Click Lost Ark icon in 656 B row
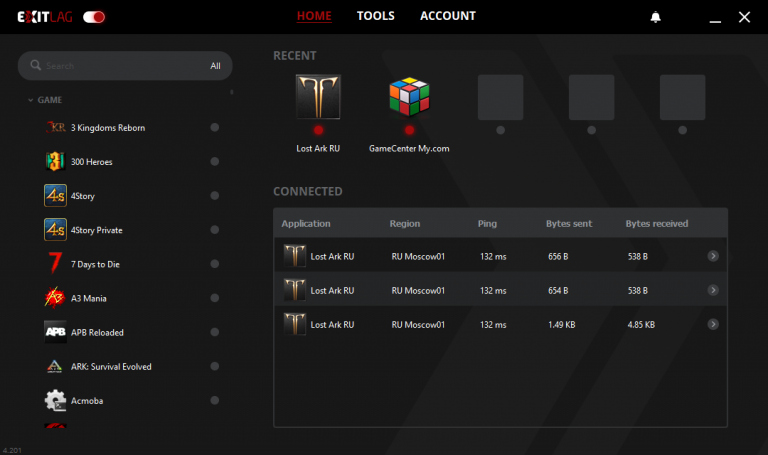This screenshot has height=455, width=768. 295,256
